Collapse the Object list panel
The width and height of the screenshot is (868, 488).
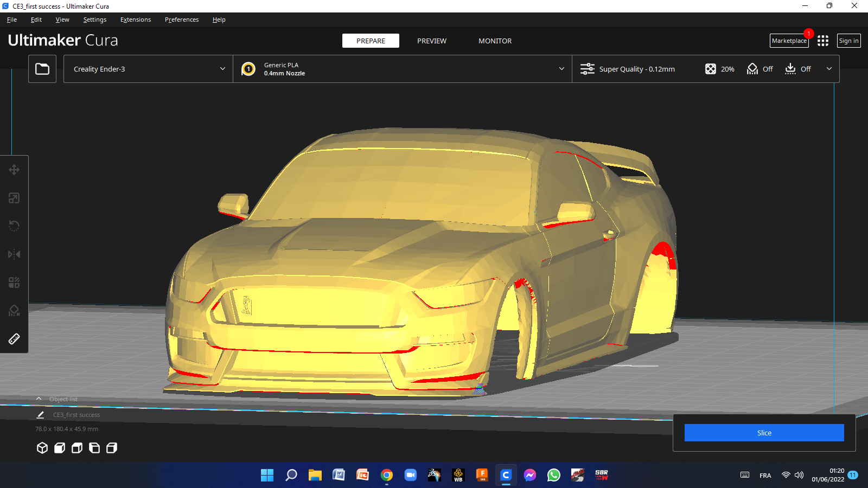(x=39, y=399)
